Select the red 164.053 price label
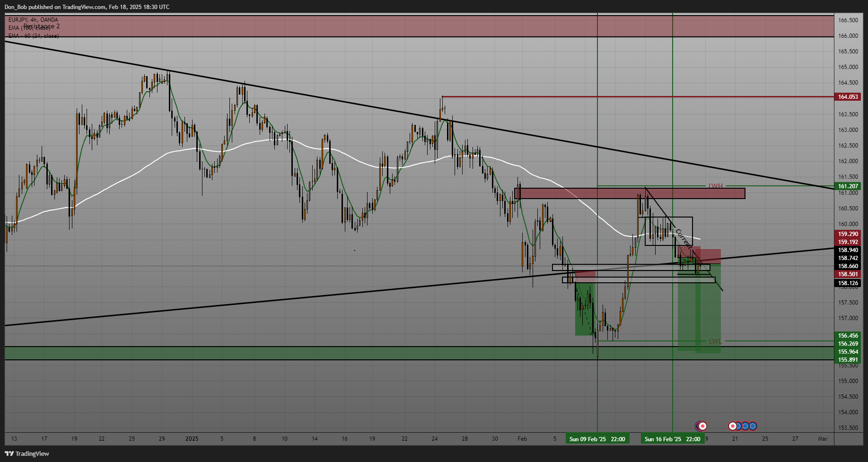 (848, 97)
